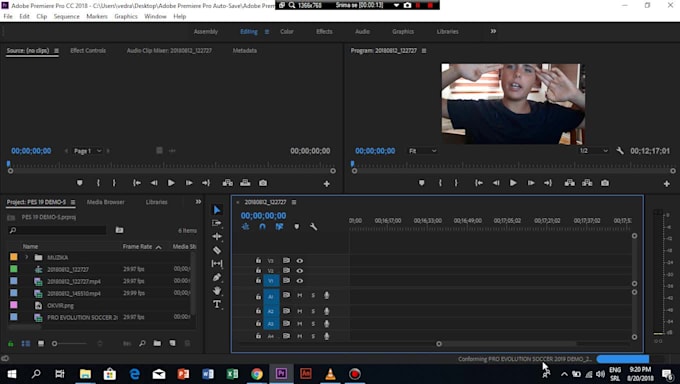Open timeline sequence panel menu
This screenshot has height=384, width=680.
point(294,202)
